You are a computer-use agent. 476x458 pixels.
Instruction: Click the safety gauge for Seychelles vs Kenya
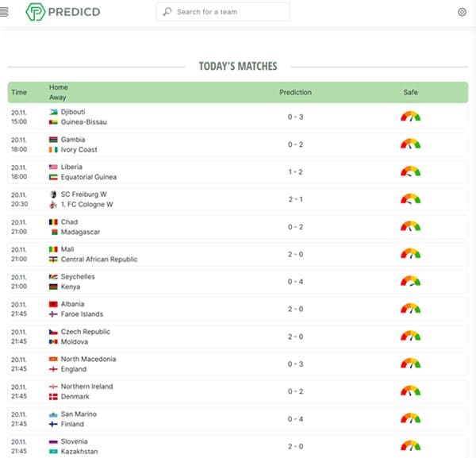point(410,281)
